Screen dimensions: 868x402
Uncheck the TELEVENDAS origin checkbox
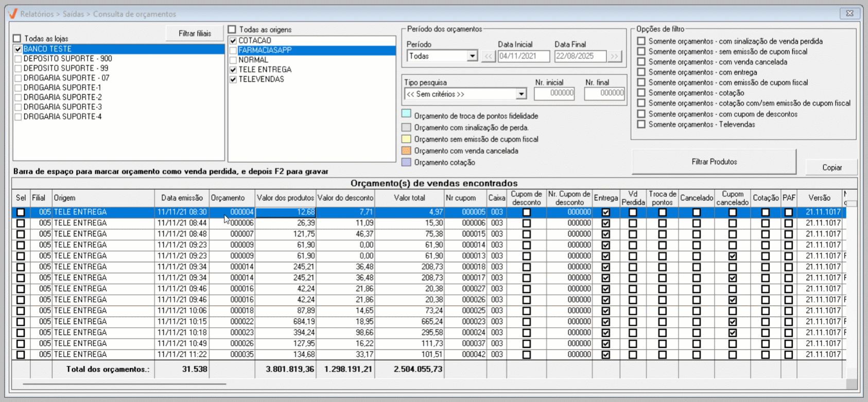point(233,79)
